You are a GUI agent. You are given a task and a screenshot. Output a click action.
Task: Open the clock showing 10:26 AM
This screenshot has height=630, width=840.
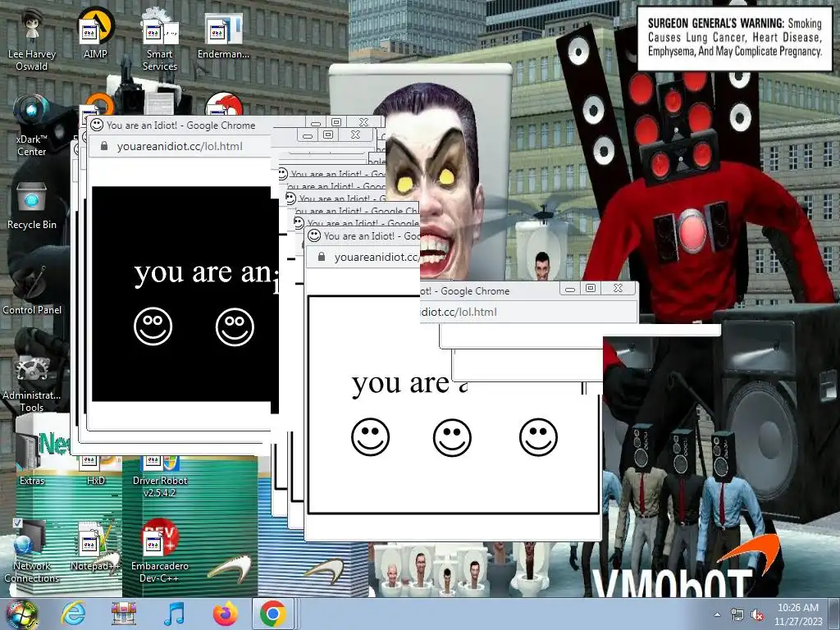tap(798, 614)
